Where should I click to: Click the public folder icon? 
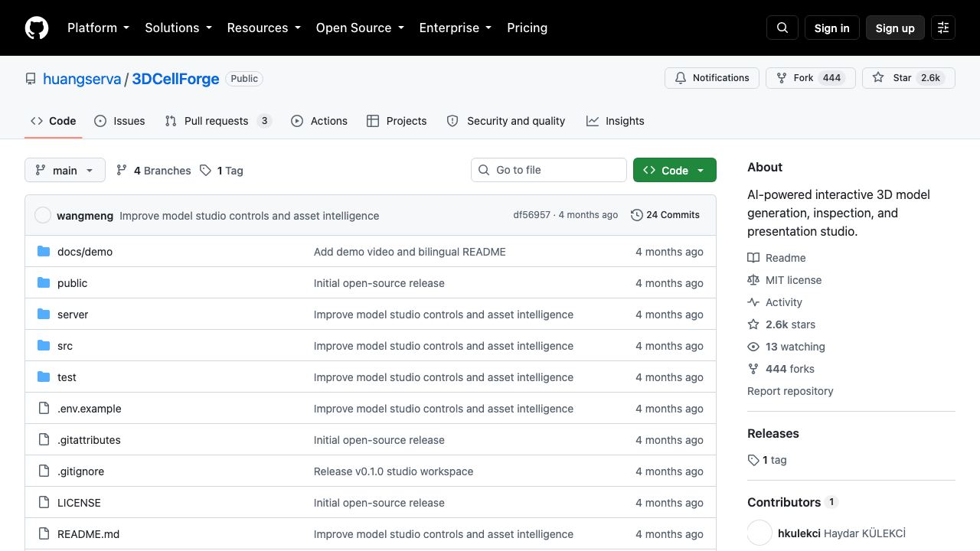(44, 283)
